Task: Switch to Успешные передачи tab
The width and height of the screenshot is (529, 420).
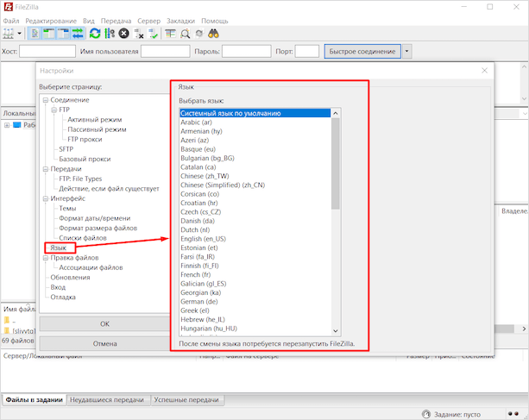Action: [x=187, y=400]
